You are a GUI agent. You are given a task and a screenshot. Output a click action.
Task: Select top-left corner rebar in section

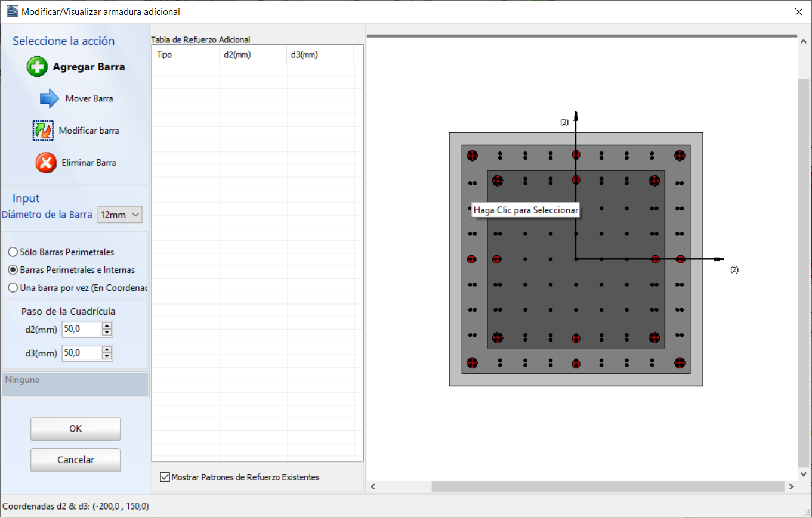473,155
